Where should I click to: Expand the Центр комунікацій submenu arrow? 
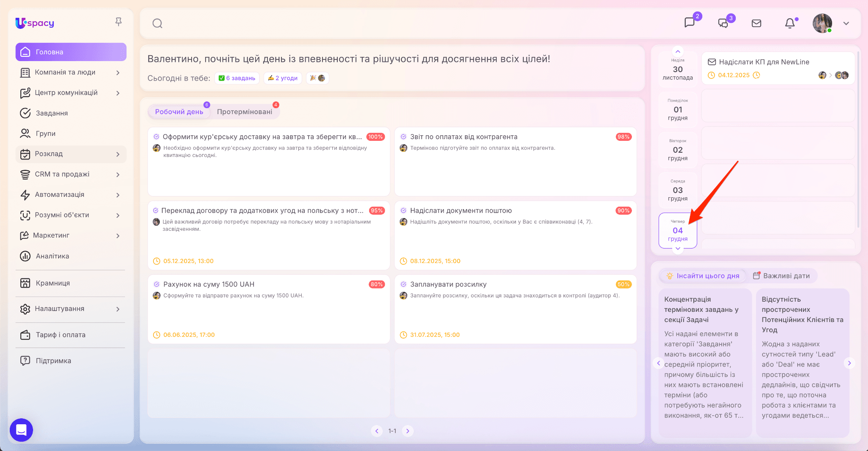[118, 93]
